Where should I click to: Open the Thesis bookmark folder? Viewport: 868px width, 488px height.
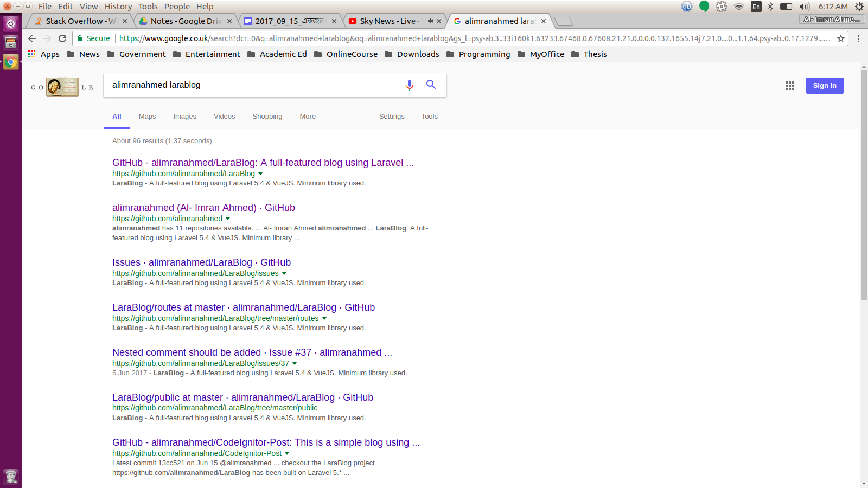coord(589,54)
